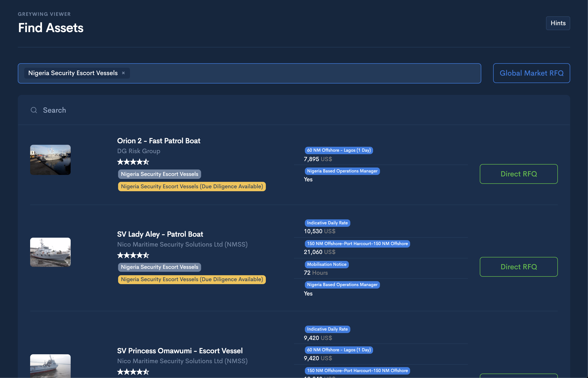Send Direct RFQ for Orion 2
The height and width of the screenshot is (378, 588).
tap(519, 174)
